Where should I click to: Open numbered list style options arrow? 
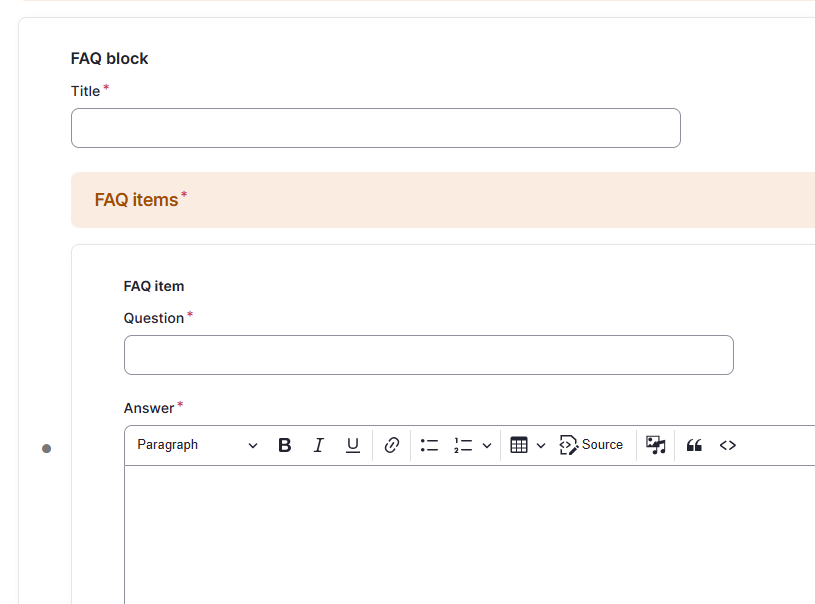(487, 445)
